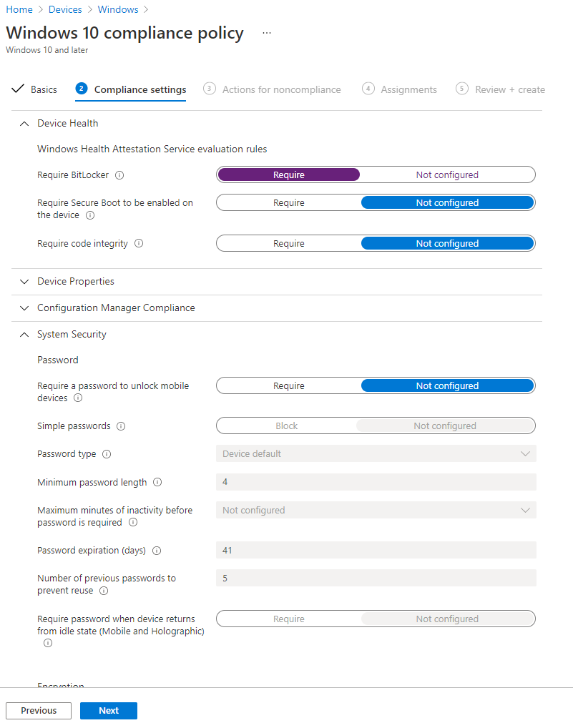
Task: Click the Password type info icon
Action: tap(106, 453)
